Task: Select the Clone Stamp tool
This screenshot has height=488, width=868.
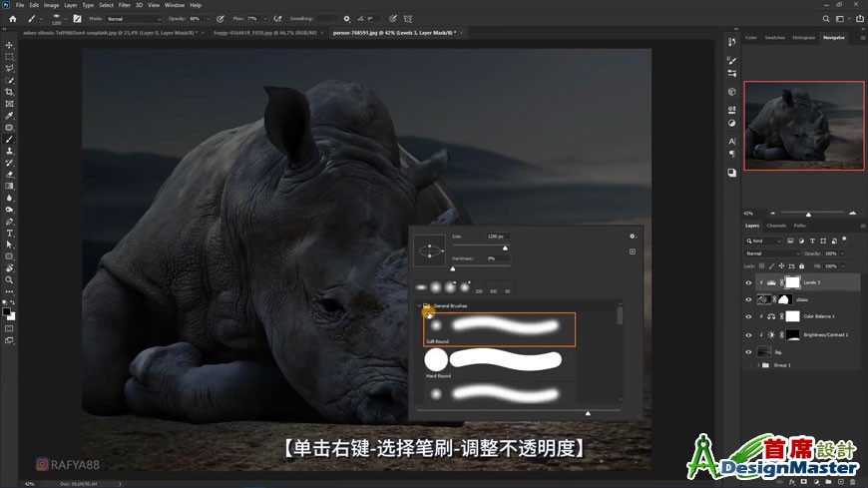Action: click(x=9, y=151)
